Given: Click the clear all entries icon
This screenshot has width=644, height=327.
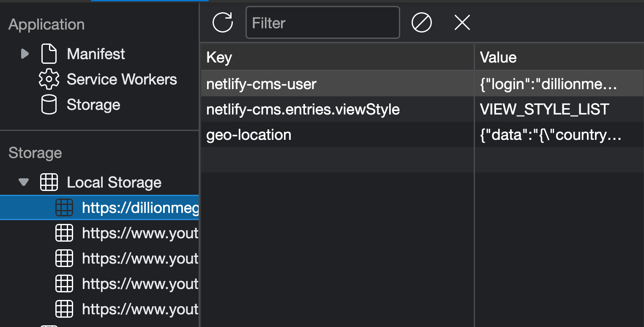Looking at the screenshot, I should click(421, 22).
